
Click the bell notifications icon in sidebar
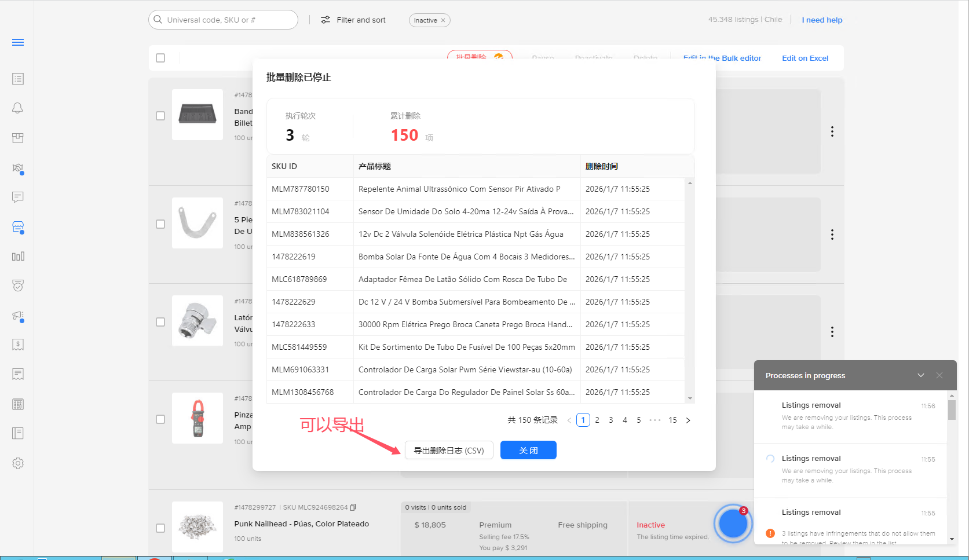pyautogui.click(x=18, y=108)
